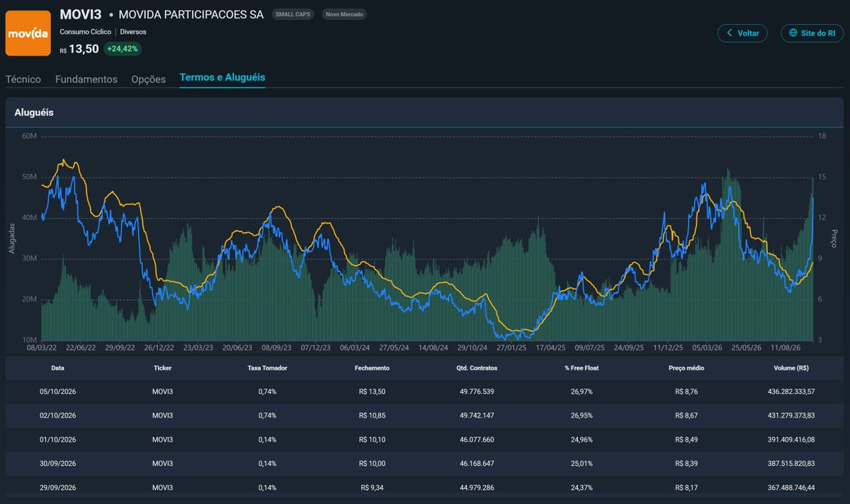Click the Alugadas axis title
The height and width of the screenshot is (504, 850).
[x=11, y=239]
